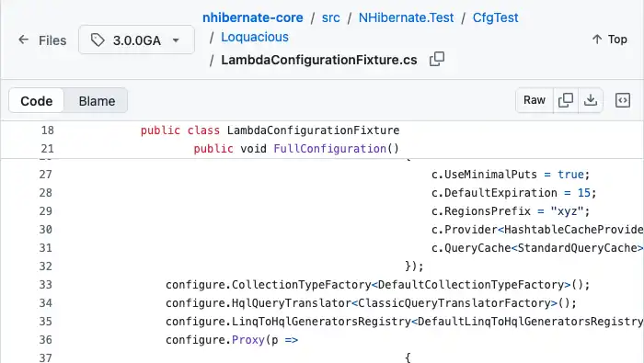Image resolution: width=644 pixels, height=363 pixels.
Task: Copy raw file contents icon
Action: click(x=566, y=100)
